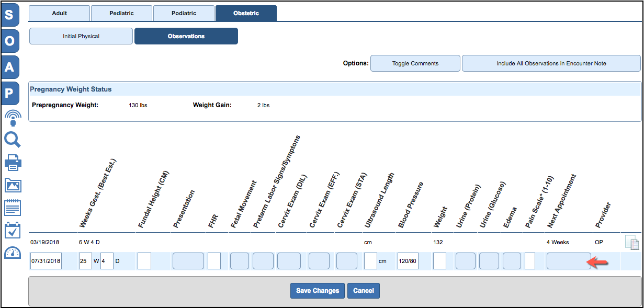Expand the Presentation dropdown field
Screen dimensions: 644x308
tap(188, 261)
